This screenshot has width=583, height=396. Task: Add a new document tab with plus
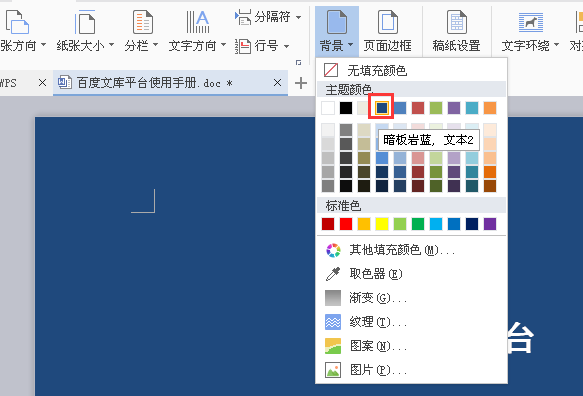pyautogui.click(x=301, y=83)
